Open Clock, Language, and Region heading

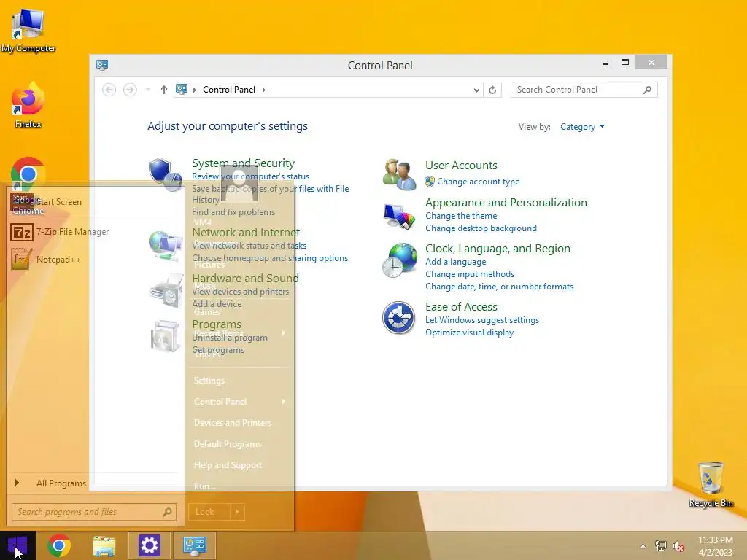[x=498, y=248]
